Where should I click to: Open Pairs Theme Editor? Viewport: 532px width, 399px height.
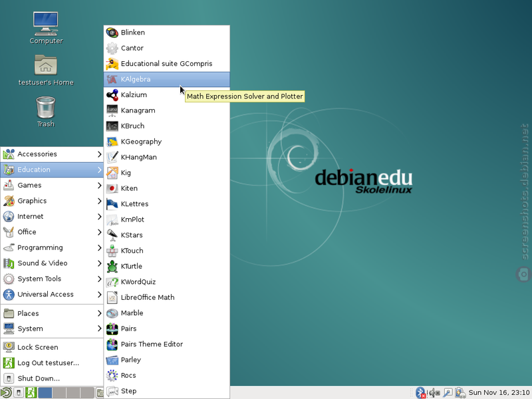click(167, 344)
